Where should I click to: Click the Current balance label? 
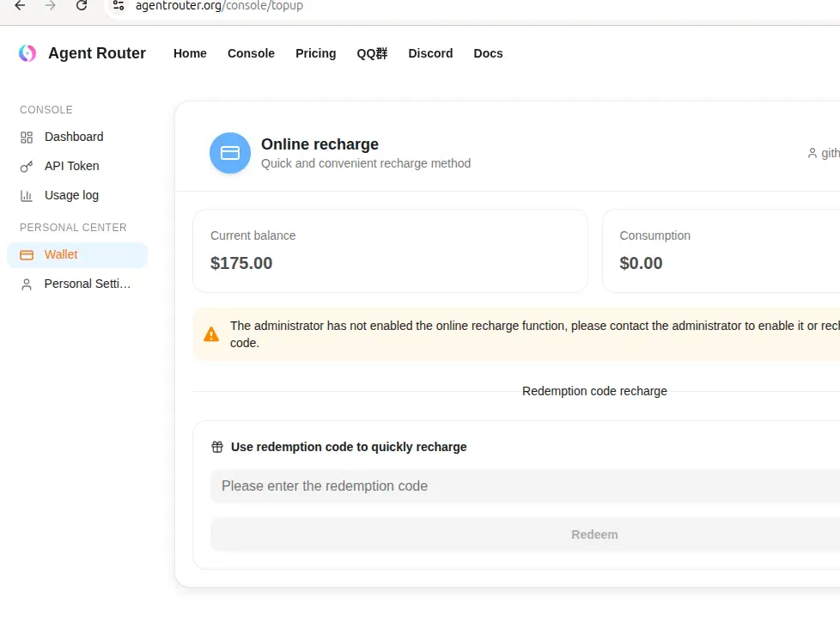tap(253, 235)
